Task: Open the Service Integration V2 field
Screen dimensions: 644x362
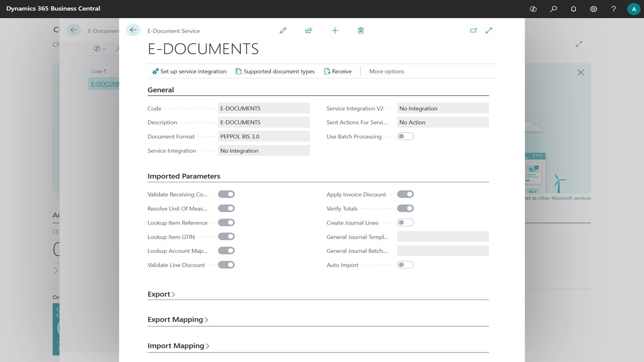Action: coord(443,108)
